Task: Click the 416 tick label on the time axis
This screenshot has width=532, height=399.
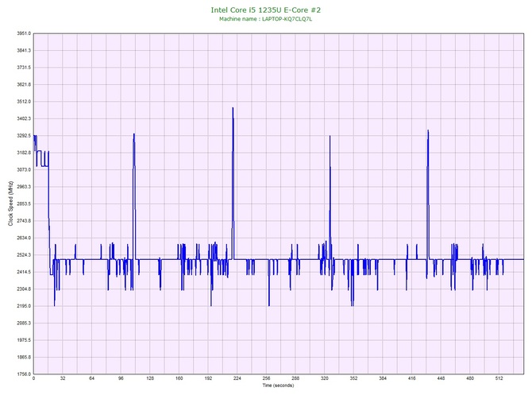Action: tap(412, 378)
